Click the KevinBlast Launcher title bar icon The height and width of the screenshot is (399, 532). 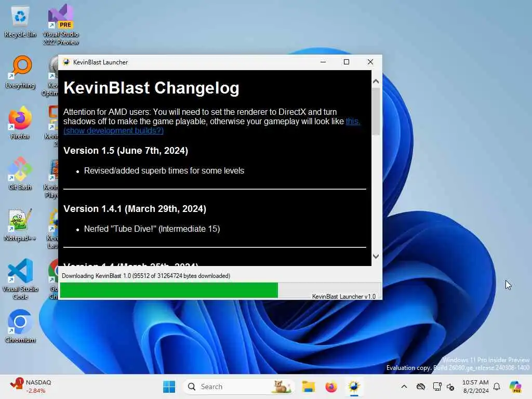pos(66,62)
